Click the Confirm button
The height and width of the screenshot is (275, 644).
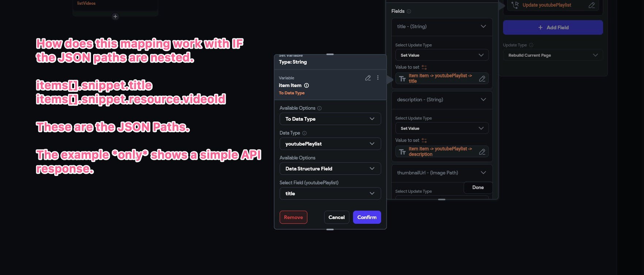pos(367,217)
